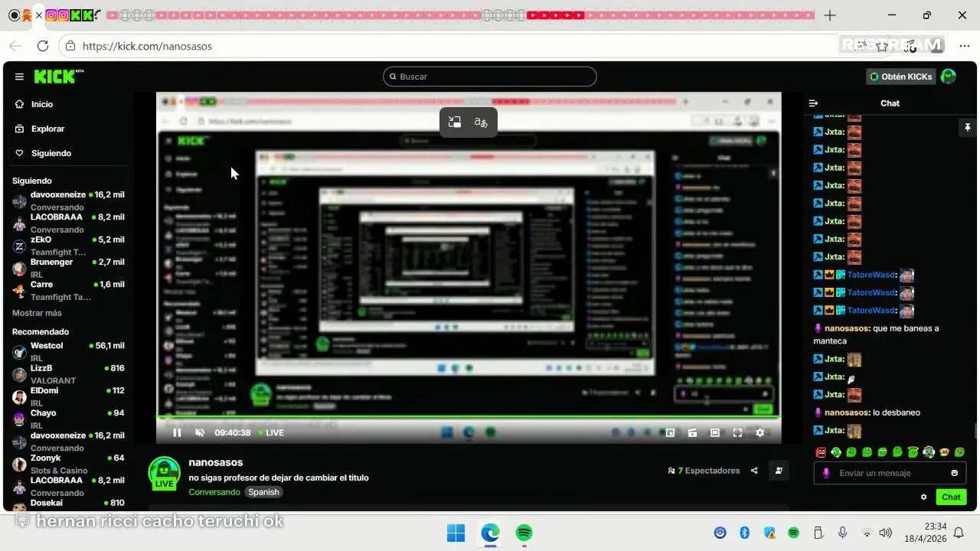
Task: Open Westcol recommended channel
Action: tap(68, 351)
